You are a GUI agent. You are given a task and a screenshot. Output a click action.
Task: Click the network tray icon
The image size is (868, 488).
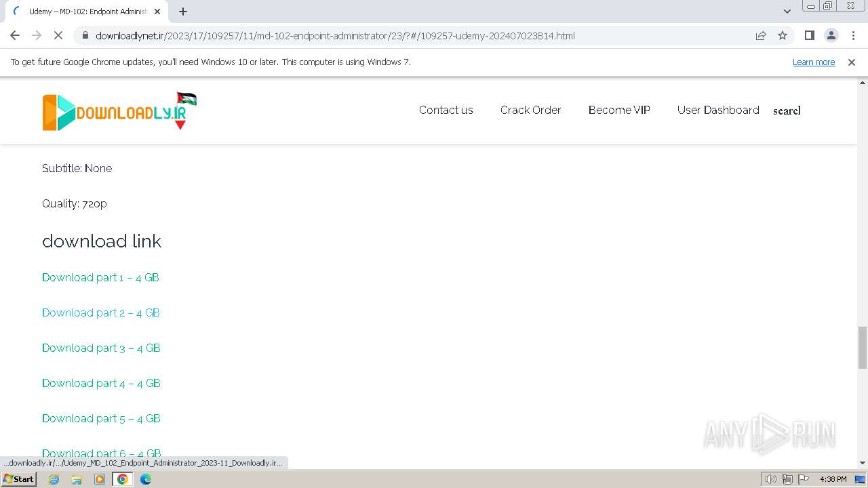pos(787,479)
